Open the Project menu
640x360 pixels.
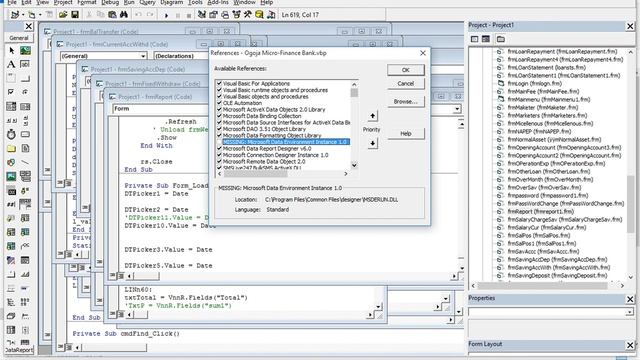tap(63, 2)
